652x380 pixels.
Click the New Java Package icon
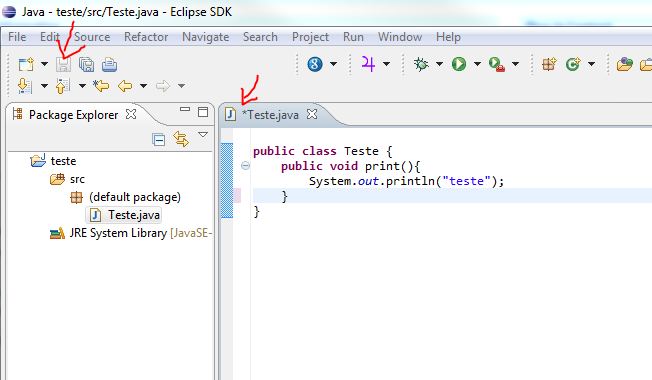[x=549, y=64]
